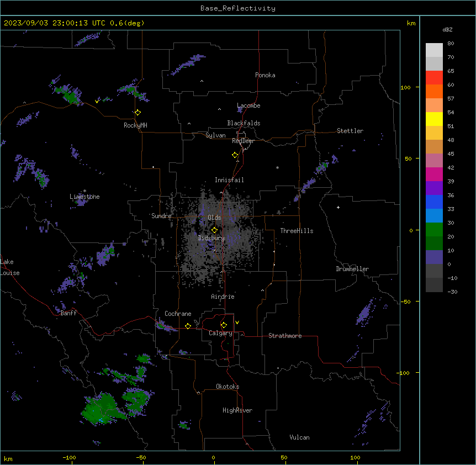
Task: Click the Vulcan label
Action: [299, 437]
